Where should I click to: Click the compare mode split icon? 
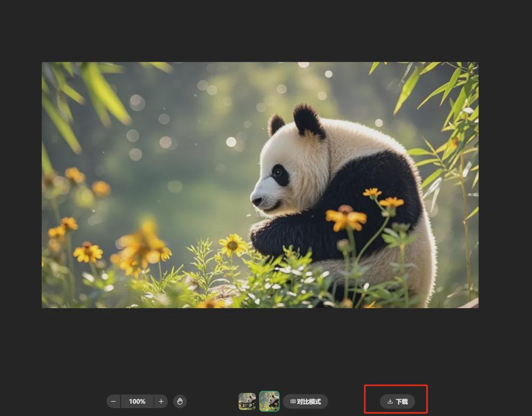click(x=293, y=402)
